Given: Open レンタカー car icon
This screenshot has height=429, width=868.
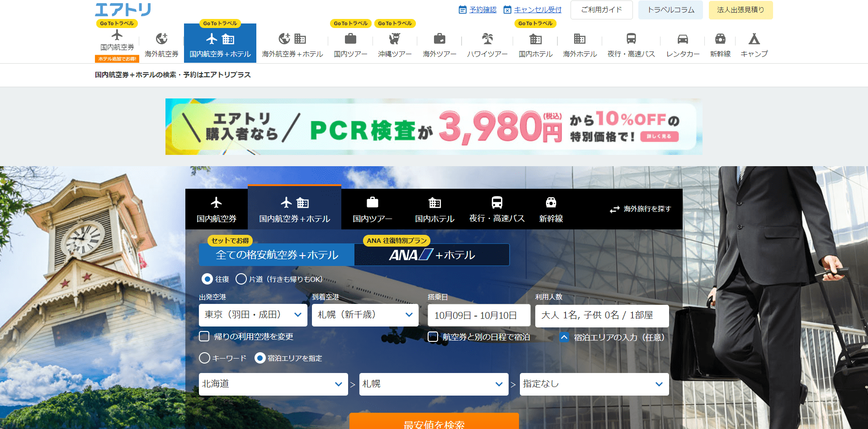Looking at the screenshot, I should click(x=683, y=39).
